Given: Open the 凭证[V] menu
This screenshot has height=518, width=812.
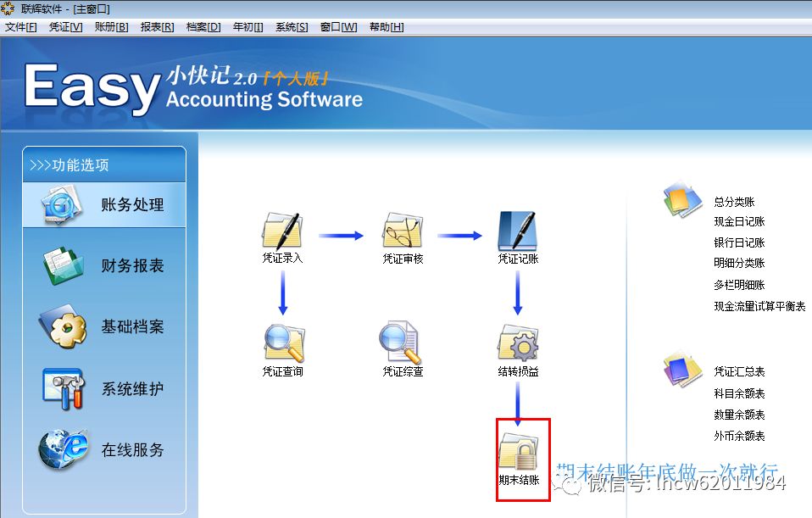Looking at the screenshot, I should tap(66, 27).
